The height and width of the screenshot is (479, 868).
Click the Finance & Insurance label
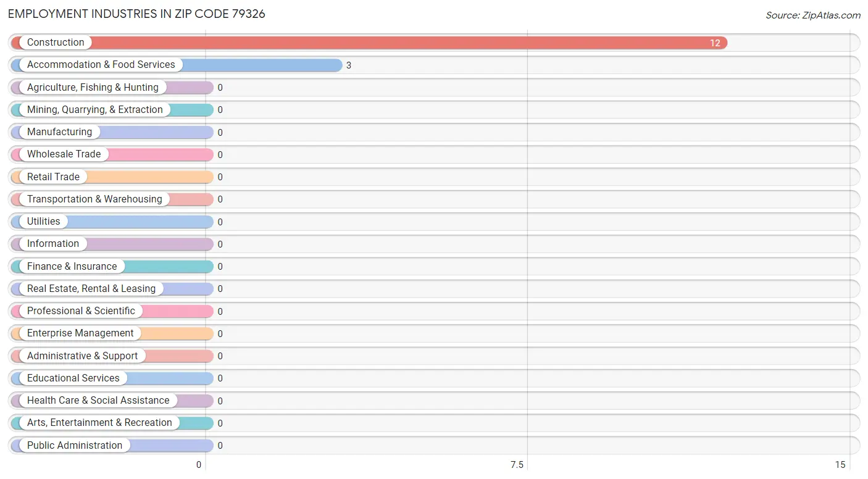click(72, 267)
